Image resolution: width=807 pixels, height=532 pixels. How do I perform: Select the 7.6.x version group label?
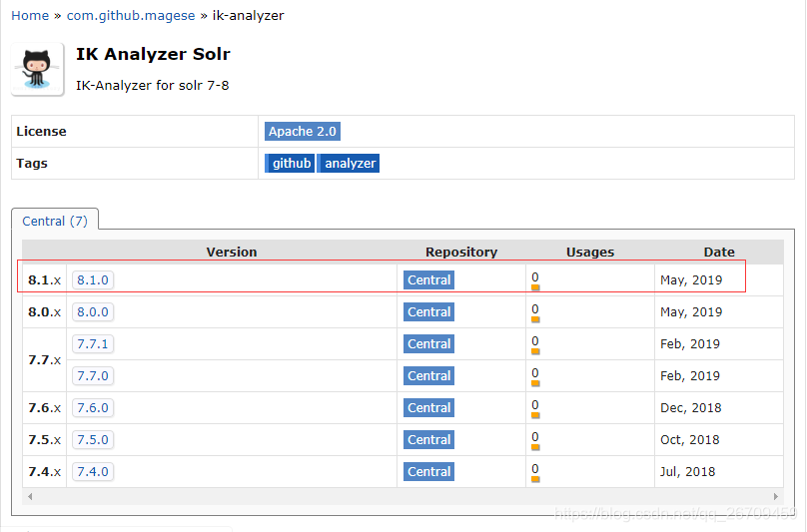(x=44, y=407)
